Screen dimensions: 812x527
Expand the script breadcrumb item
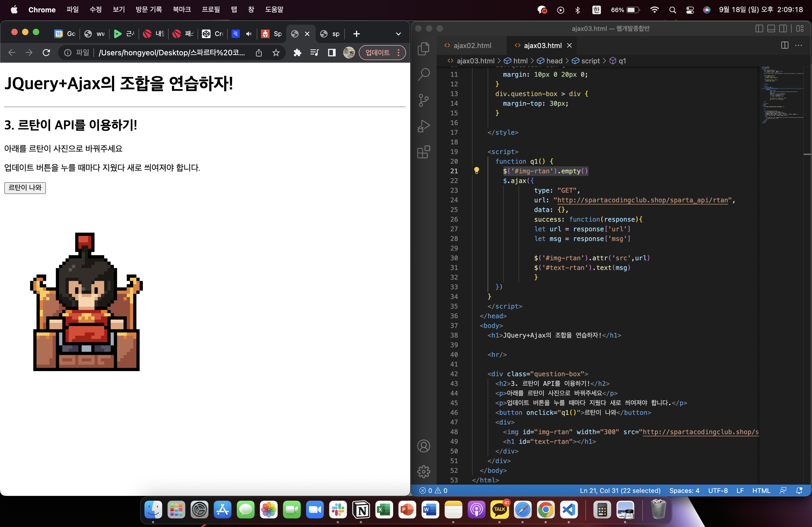point(586,61)
